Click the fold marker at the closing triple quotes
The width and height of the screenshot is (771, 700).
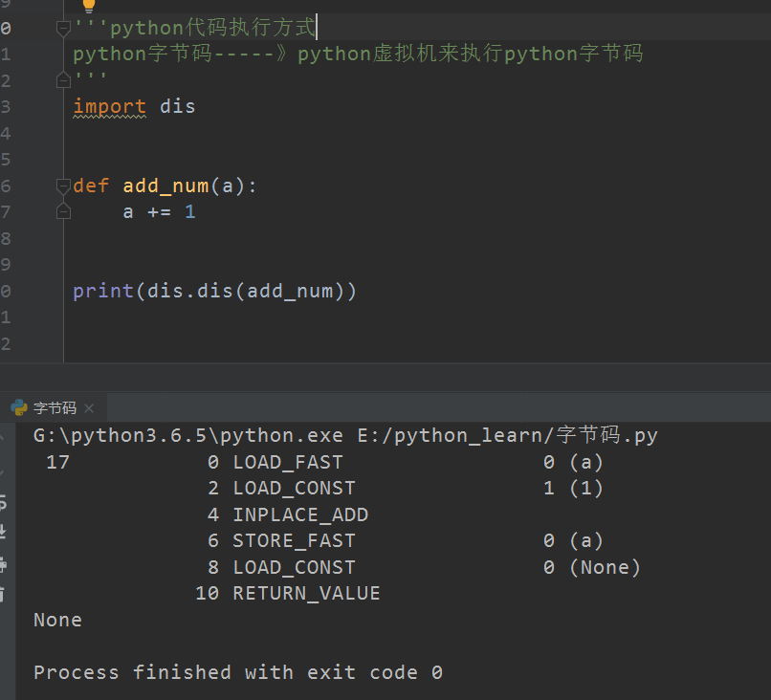(63, 79)
